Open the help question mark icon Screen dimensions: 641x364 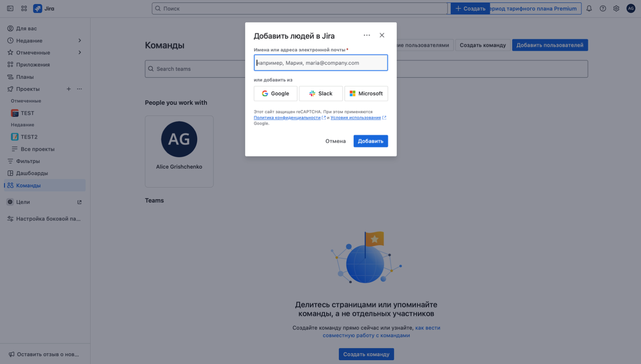click(603, 9)
